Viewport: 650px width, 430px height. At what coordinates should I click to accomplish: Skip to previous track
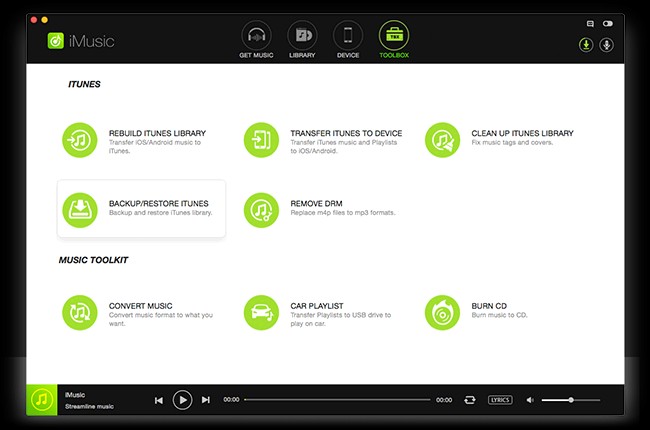point(159,400)
